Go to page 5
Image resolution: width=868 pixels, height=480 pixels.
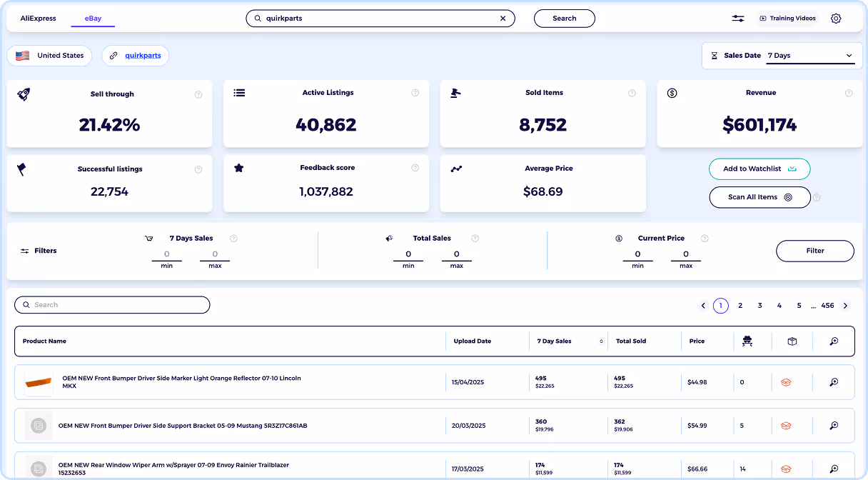pos(799,306)
